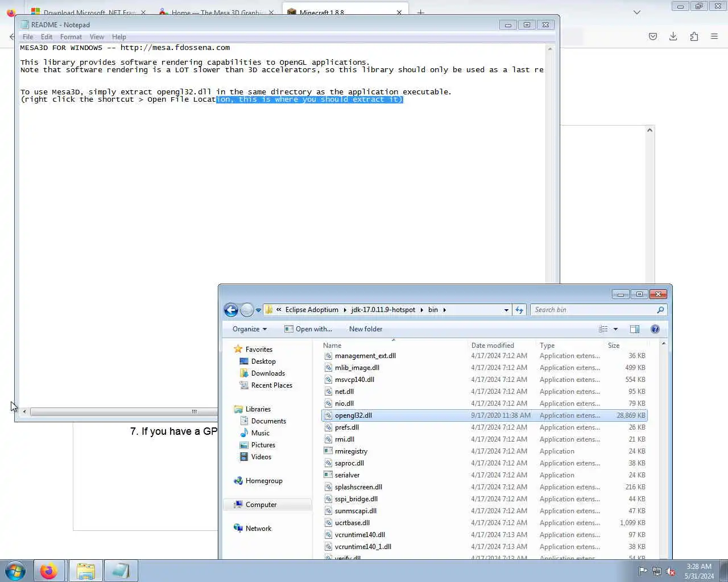Select Videos library

click(261, 457)
